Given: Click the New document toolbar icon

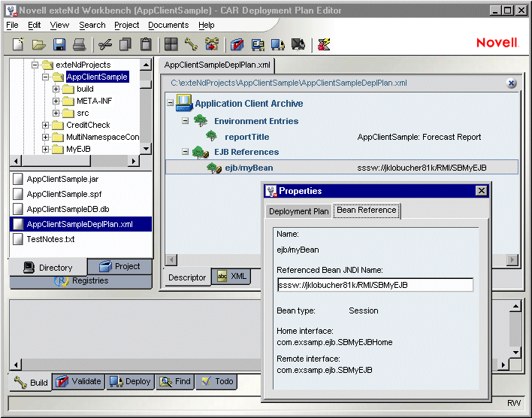Looking at the screenshot, I should coord(18,44).
